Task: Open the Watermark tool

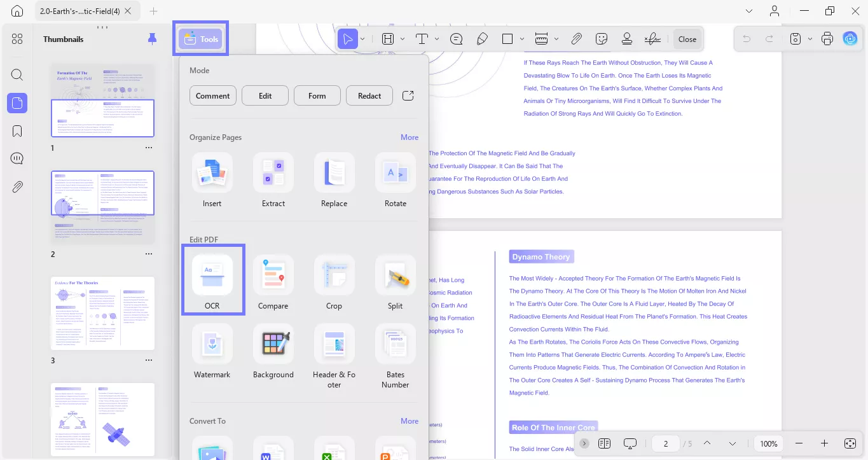Action: 212,352
